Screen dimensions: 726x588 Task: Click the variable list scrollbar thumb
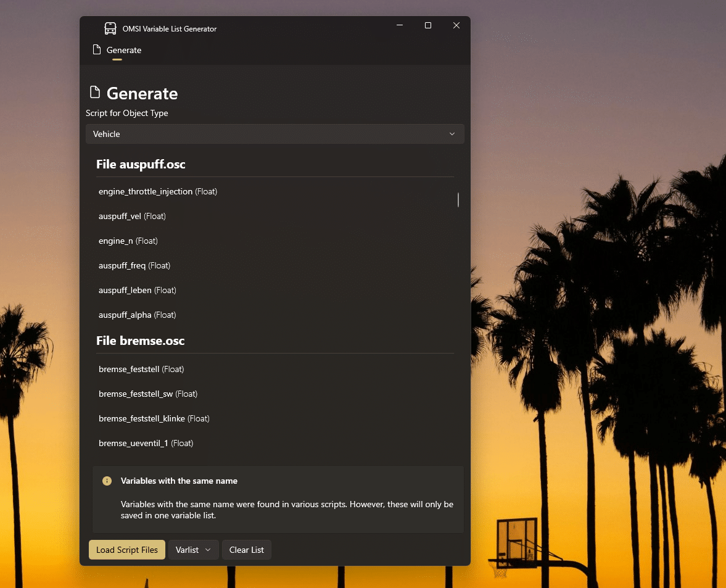[x=458, y=199]
